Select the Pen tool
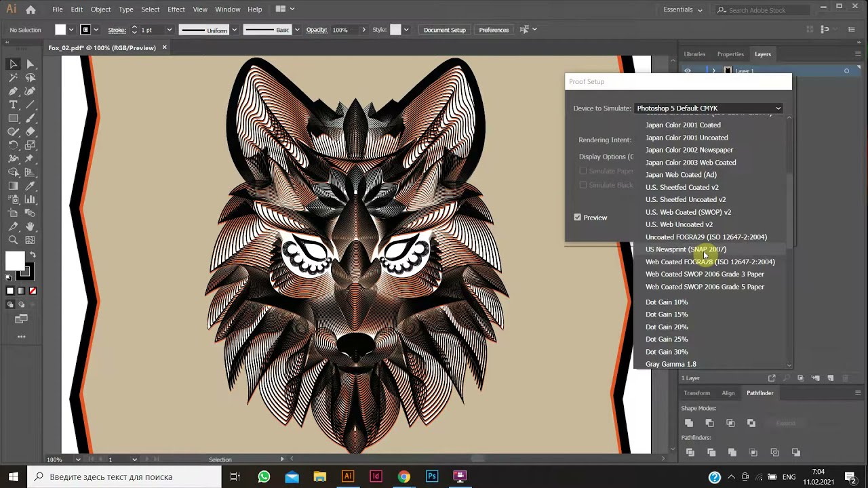The height and width of the screenshot is (488, 868). click(x=13, y=91)
